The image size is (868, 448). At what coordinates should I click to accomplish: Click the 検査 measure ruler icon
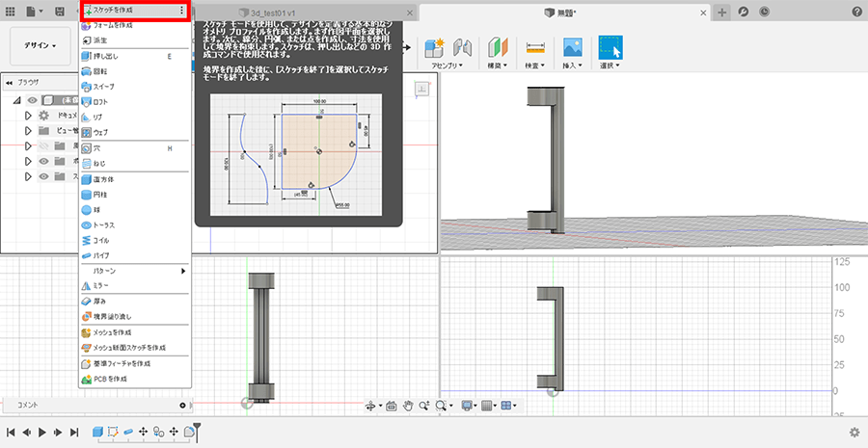point(534,47)
